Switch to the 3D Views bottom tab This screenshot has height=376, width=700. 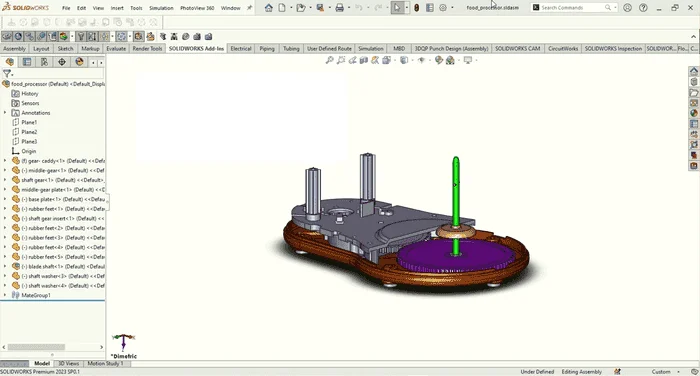tap(68, 363)
